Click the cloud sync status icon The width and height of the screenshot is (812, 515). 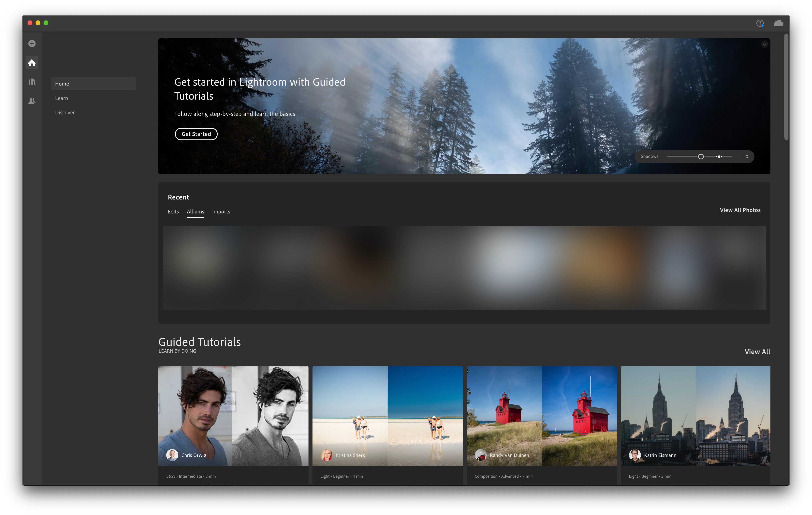tap(778, 23)
